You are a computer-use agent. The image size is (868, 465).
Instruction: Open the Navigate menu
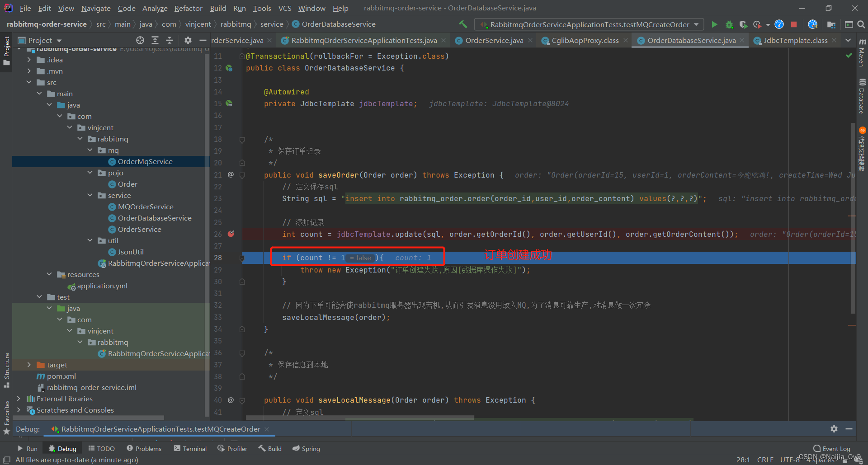(x=96, y=8)
